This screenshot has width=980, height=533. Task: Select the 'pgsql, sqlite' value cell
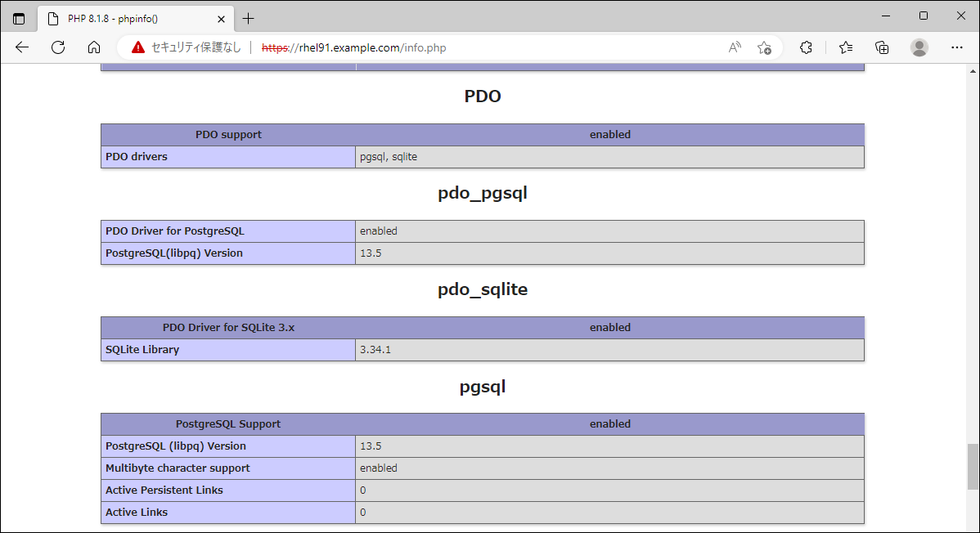[610, 157]
